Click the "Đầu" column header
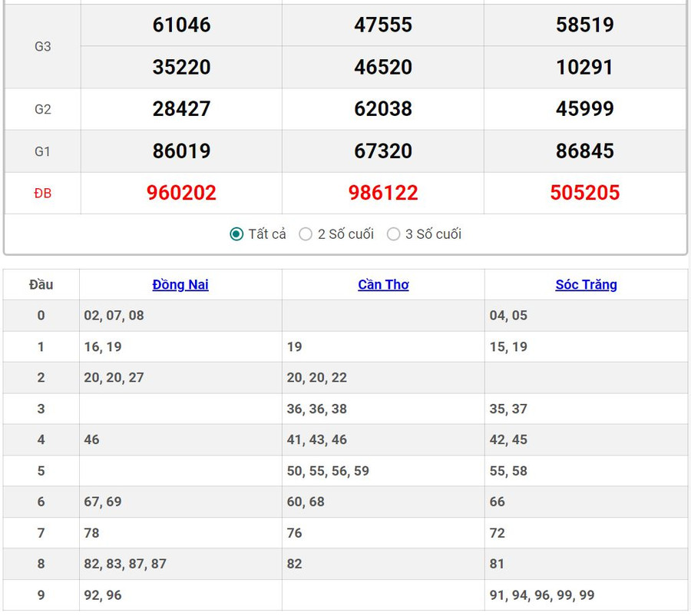The height and width of the screenshot is (616, 691). (41, 285)
